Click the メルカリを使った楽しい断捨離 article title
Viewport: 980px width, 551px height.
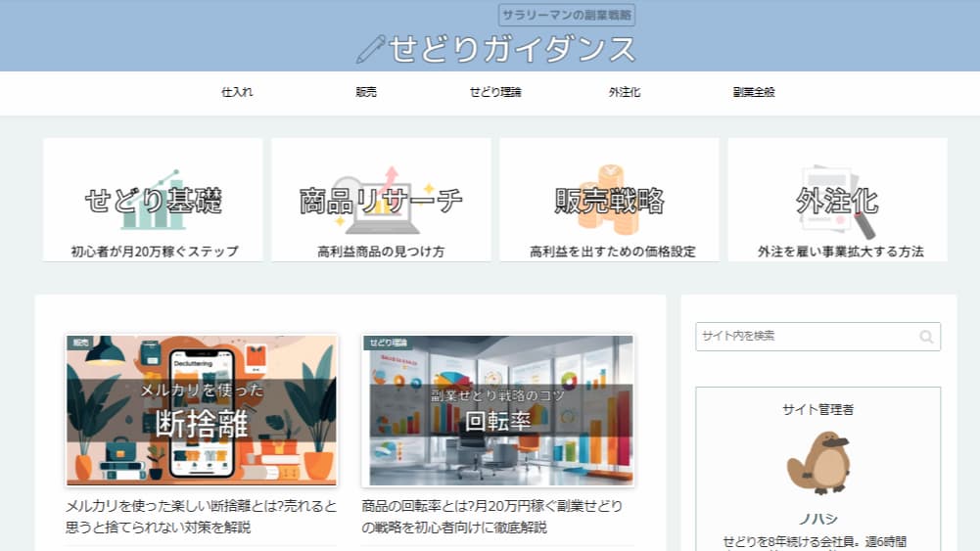[x=202, y=517]
